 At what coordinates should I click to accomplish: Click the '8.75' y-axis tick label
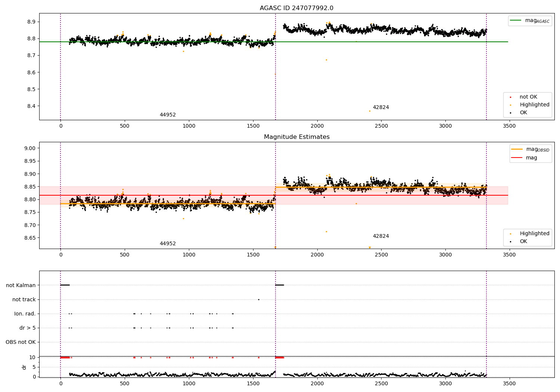[30, 212]
